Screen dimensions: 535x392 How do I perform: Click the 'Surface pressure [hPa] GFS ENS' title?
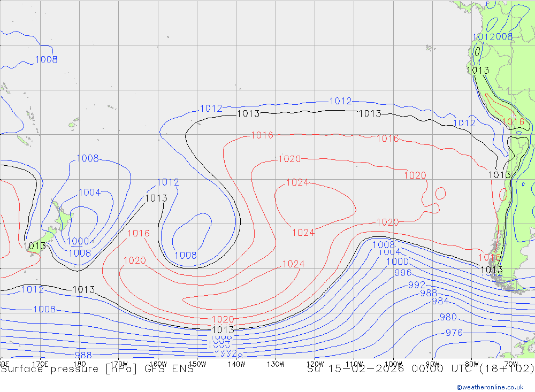click(97, 369)
